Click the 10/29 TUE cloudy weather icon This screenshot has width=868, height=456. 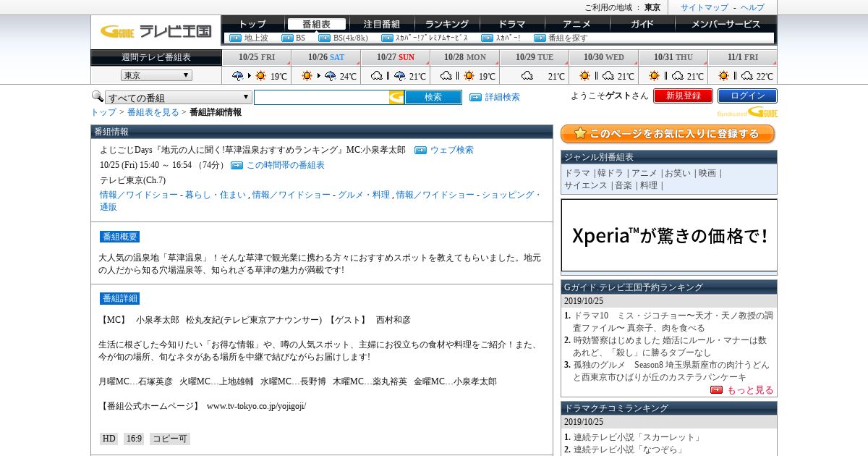pyautogui.click(x=527, y=75)
